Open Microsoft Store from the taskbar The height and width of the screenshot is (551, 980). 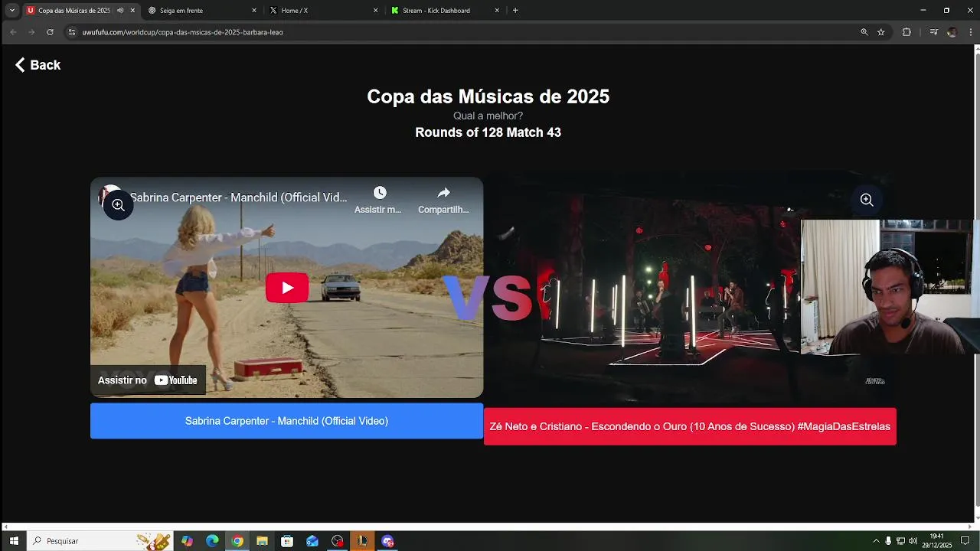pyautogui.click(x=287, y=541)
